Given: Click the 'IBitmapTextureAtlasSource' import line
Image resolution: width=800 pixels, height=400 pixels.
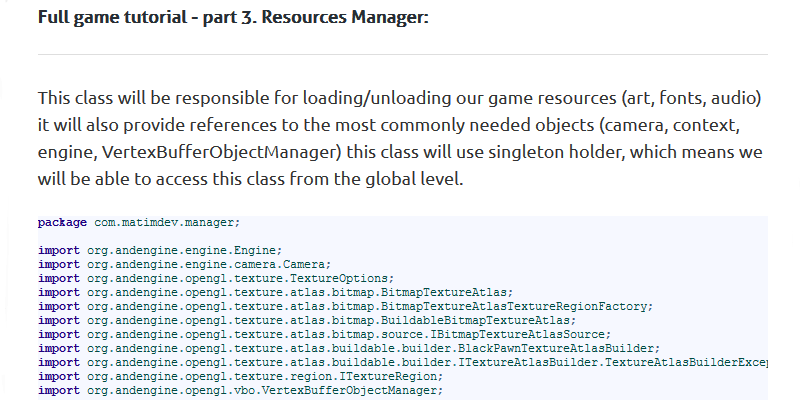Looking at the screenshot, I should click(290, 334).
